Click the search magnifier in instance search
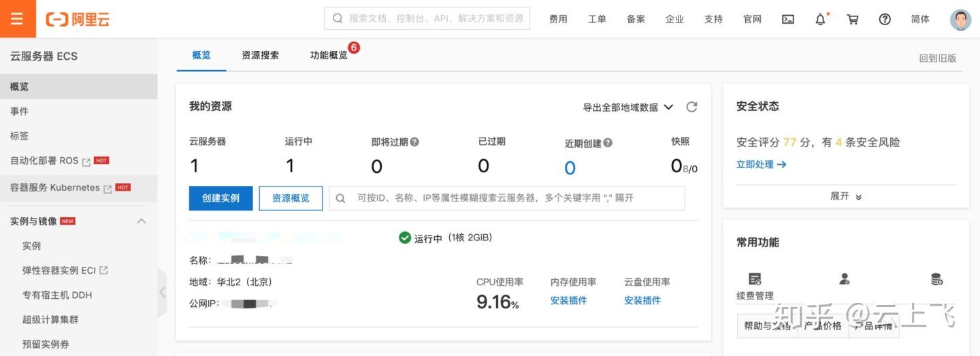Viewport: 980px width, 356px height. 342,198
